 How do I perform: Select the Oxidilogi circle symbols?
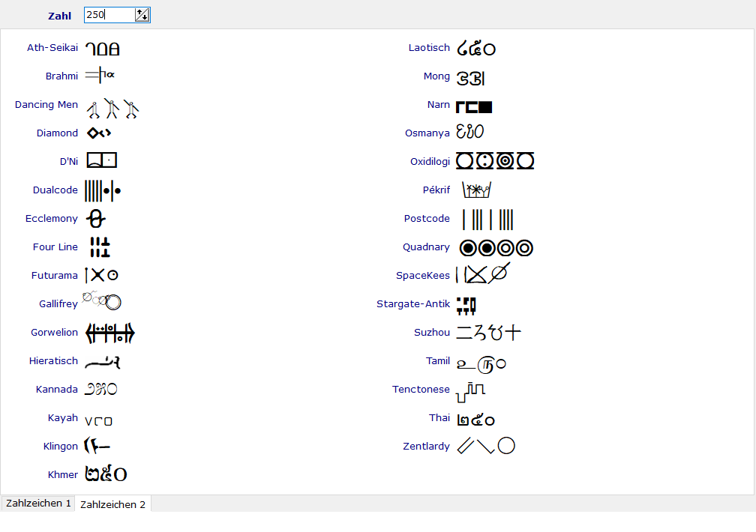[495, 161]
